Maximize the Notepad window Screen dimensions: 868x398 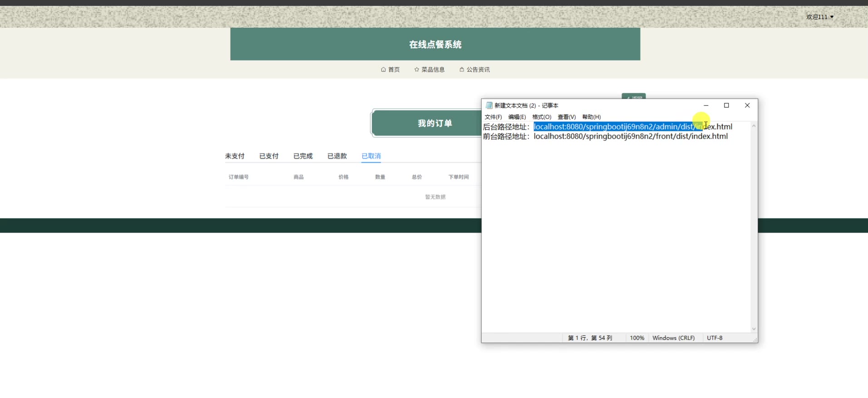726,105
